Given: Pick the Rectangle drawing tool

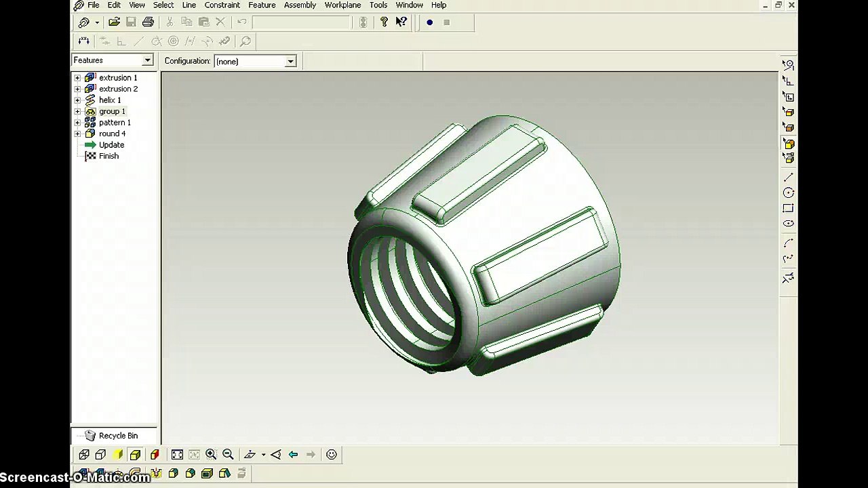Looking at the screenshot, I should [788, 209].
